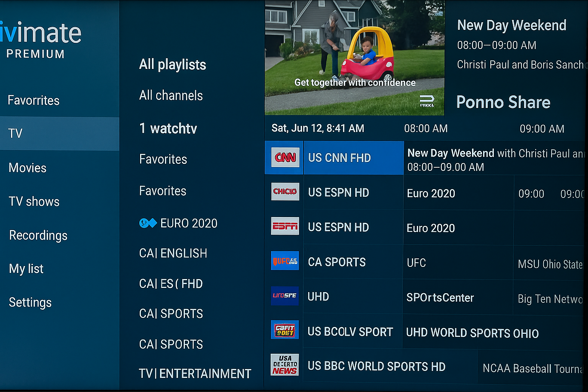Open the CA| ES( FHD group
This screenshot has width=588, height=392.
click(x=171, y=284)
